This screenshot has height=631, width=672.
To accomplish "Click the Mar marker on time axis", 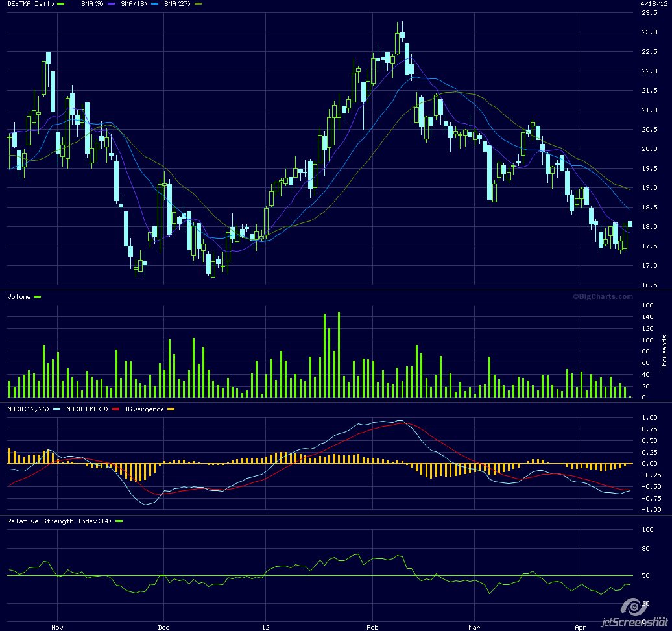I will point(474,628).
